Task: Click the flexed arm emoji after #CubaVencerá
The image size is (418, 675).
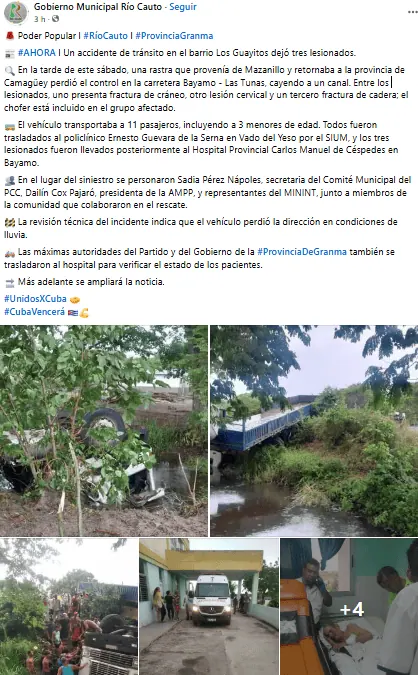Action: click(x=84, y=313)
